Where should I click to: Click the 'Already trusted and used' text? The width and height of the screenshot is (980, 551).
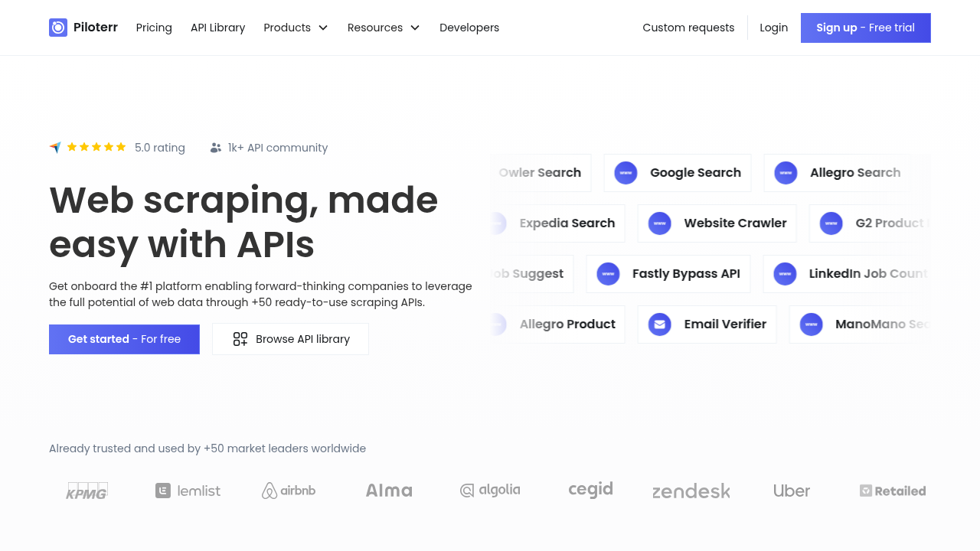(207, 448)
